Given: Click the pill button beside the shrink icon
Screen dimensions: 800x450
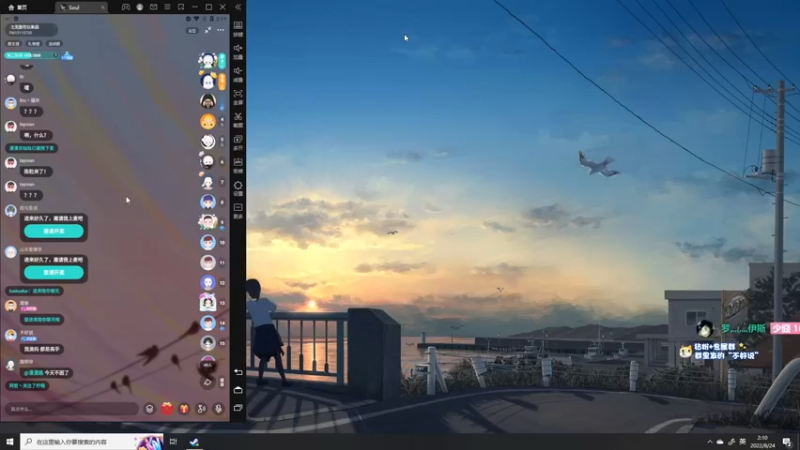Looking at the screenshot, I should point(192,31).
